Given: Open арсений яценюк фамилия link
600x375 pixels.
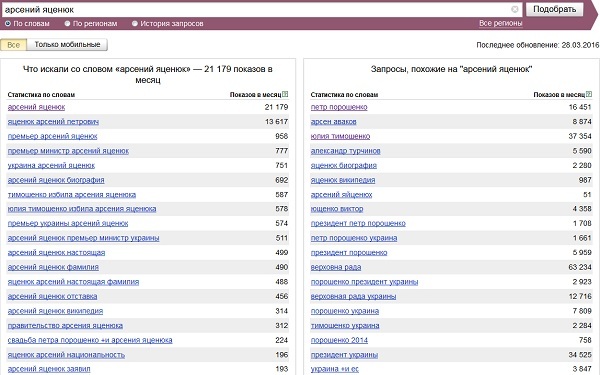Looking at the screenshot, I should 53,267.
